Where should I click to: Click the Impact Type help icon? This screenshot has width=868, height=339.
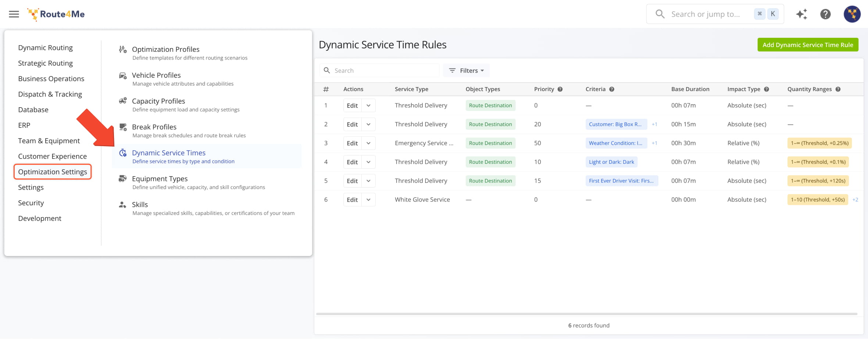click(x=767, y=89)
